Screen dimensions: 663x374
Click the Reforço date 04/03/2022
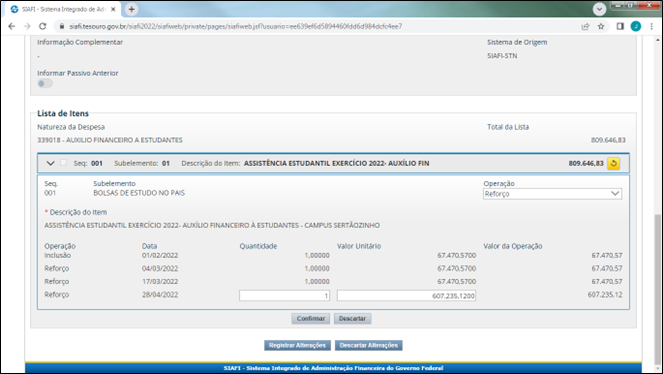tap(160, 268)
